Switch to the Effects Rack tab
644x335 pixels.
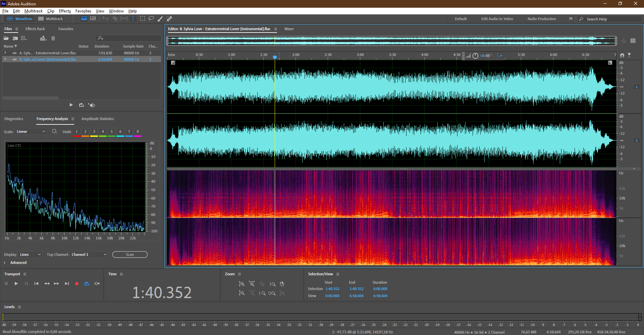[x=35, y=29]
